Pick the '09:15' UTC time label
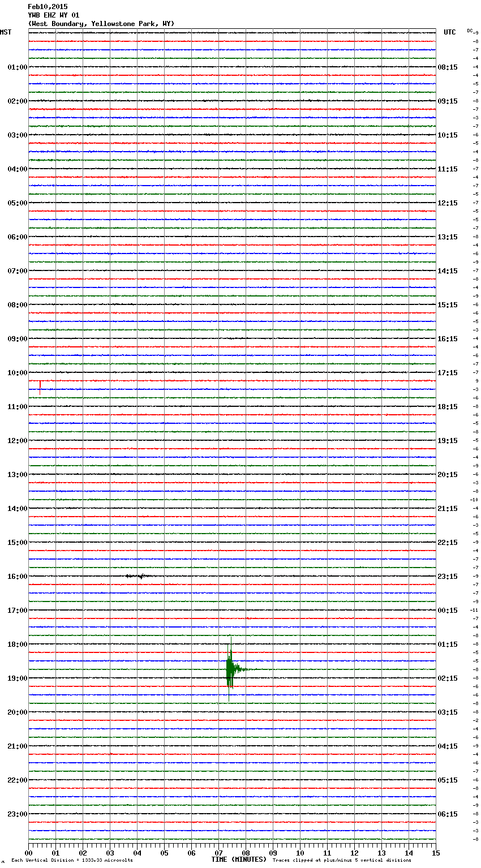This screenshot has width=481, height=868. pyautogui.click(x=448, y=101)
